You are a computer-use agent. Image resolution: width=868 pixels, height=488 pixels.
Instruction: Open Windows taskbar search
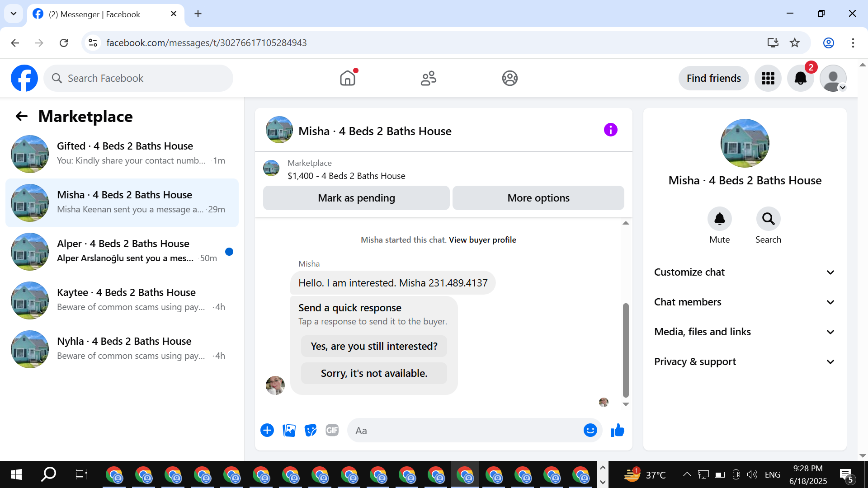[x=48, y=474]
